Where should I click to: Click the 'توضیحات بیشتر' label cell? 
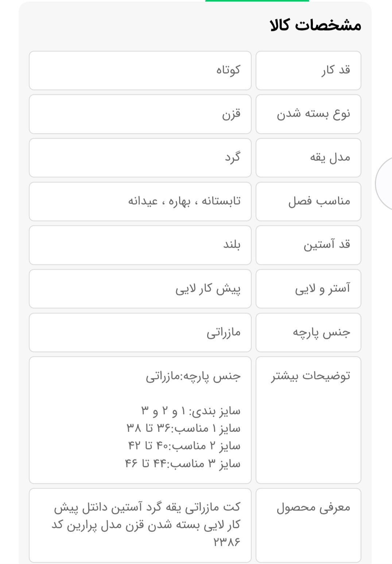point(308,420)
